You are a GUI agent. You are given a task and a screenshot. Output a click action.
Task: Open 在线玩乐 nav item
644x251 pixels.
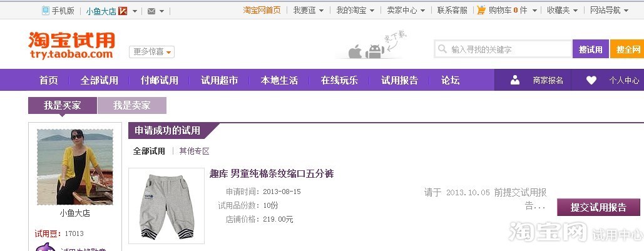click(x=339, y=80)
